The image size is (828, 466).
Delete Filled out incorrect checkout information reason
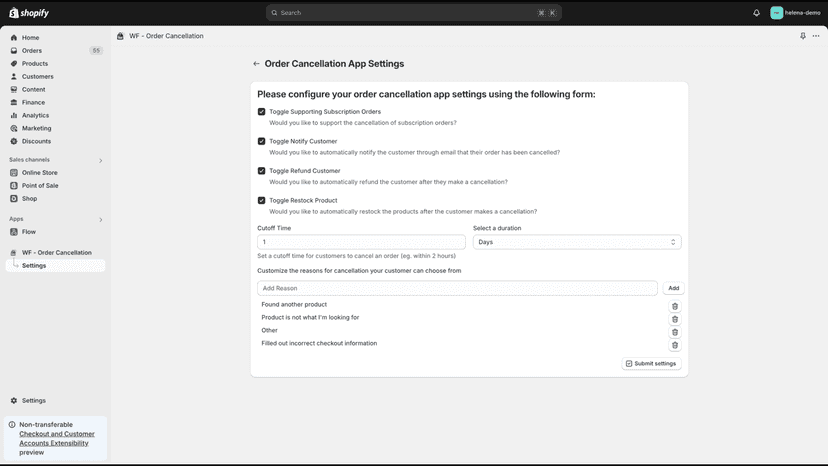675,345
